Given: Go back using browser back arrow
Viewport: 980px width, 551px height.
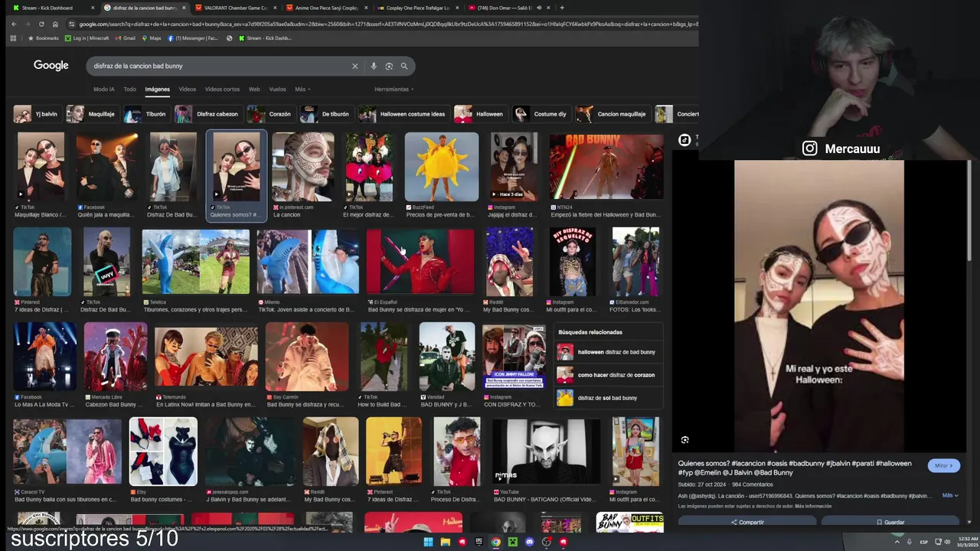Looking at the screenshot, I should point(14,24).
